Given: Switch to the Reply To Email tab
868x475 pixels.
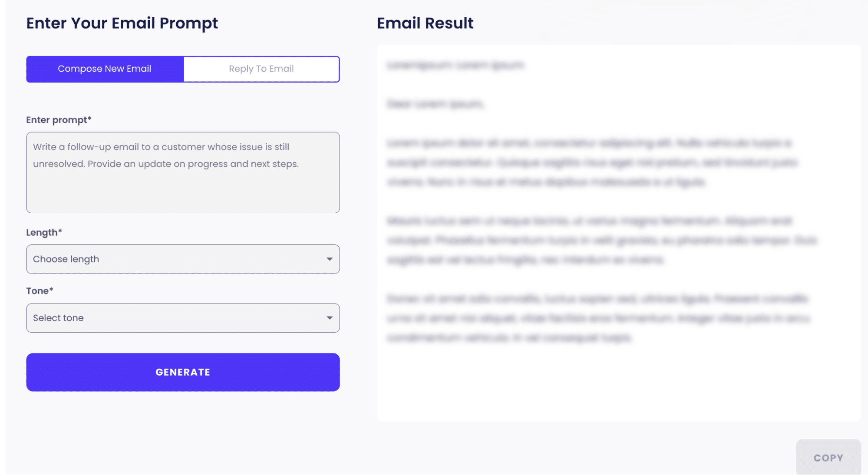Looking at the screenshot, I should point(261,69).
